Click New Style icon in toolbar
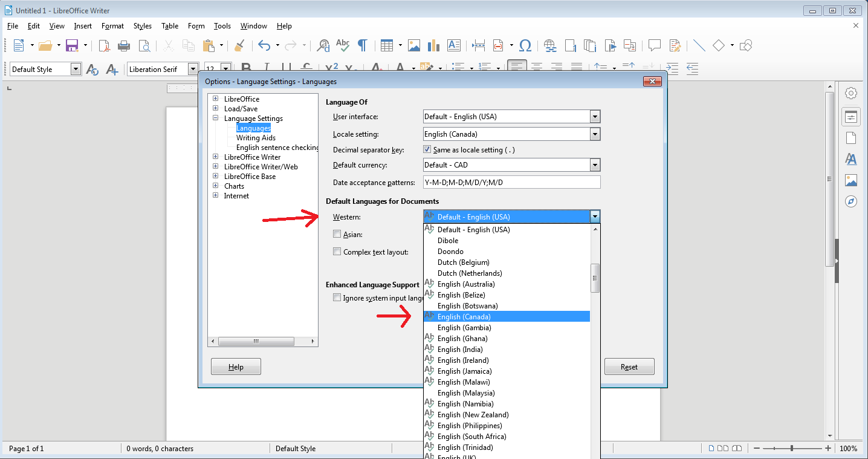This screenshot has height=459, width=868. (x=112, y=70)
